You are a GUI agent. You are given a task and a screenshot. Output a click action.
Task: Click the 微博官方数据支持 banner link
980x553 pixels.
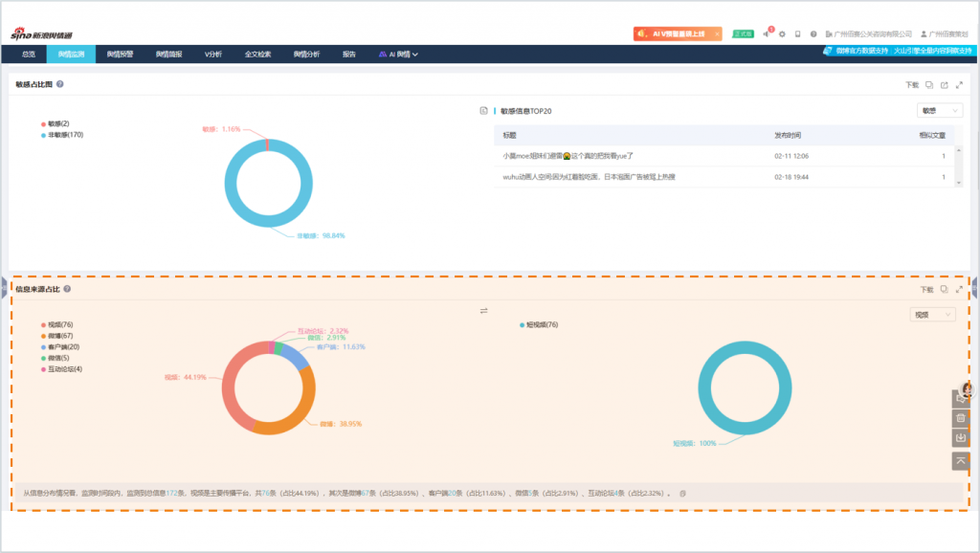pos(861,51)
